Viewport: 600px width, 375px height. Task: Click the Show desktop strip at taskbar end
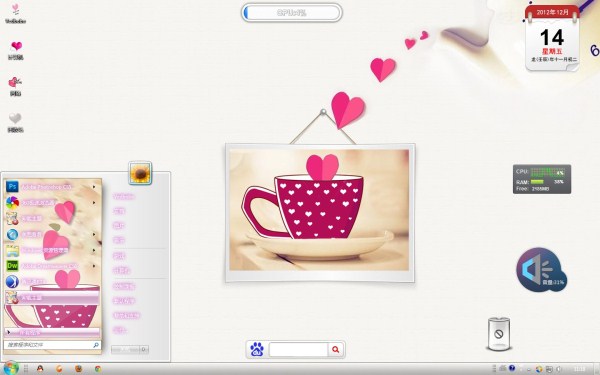click(597, 369)
